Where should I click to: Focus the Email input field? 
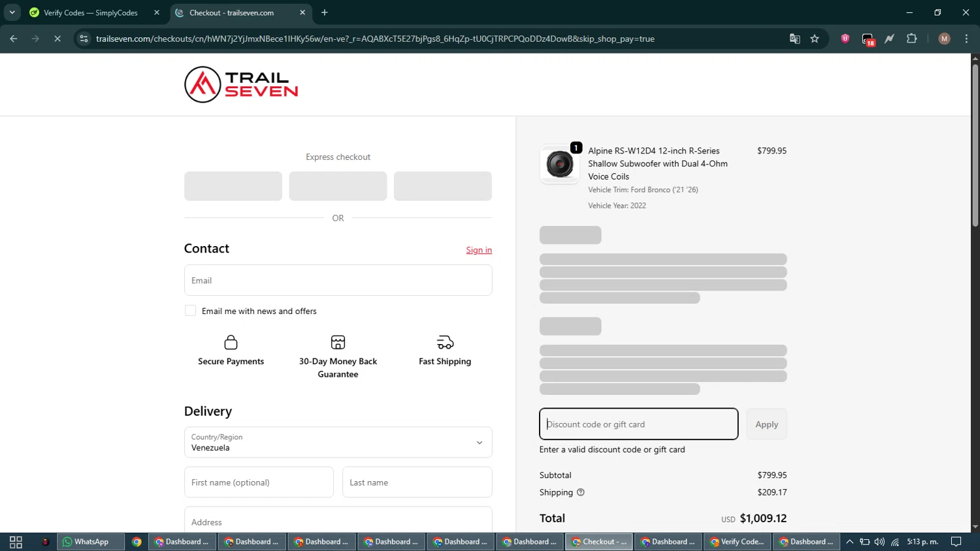(338, 280)
